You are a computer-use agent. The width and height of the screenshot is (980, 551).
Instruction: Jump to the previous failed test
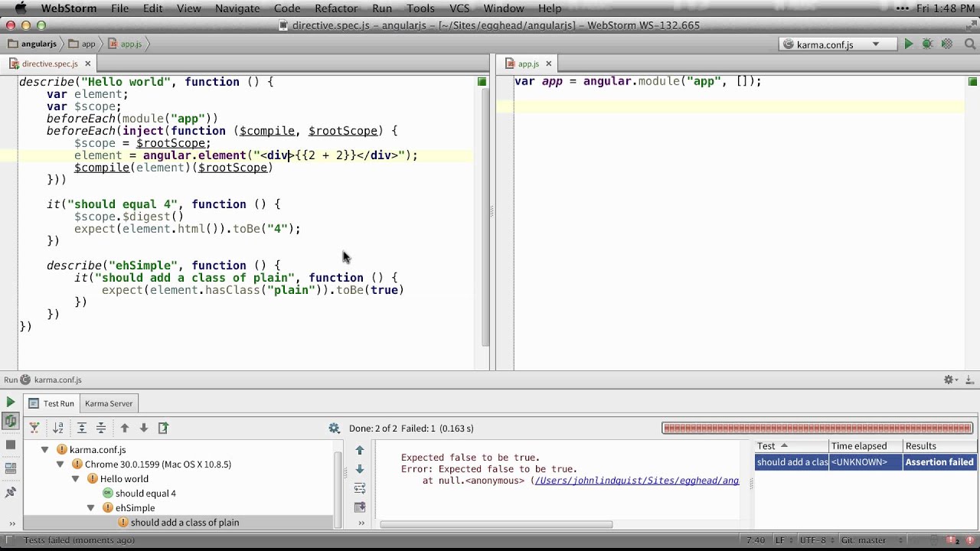tap(125, 428)
